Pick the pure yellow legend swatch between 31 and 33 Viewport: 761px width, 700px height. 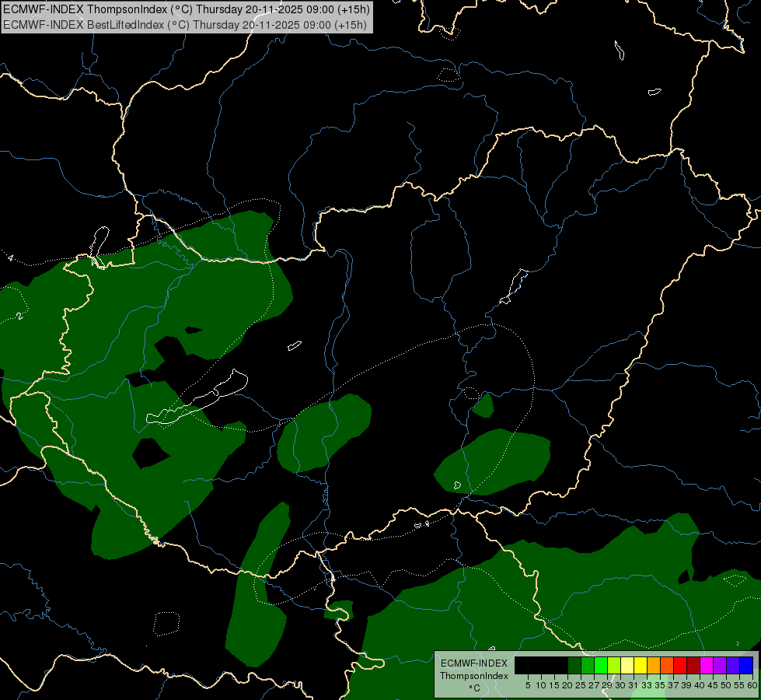point(641,665)
